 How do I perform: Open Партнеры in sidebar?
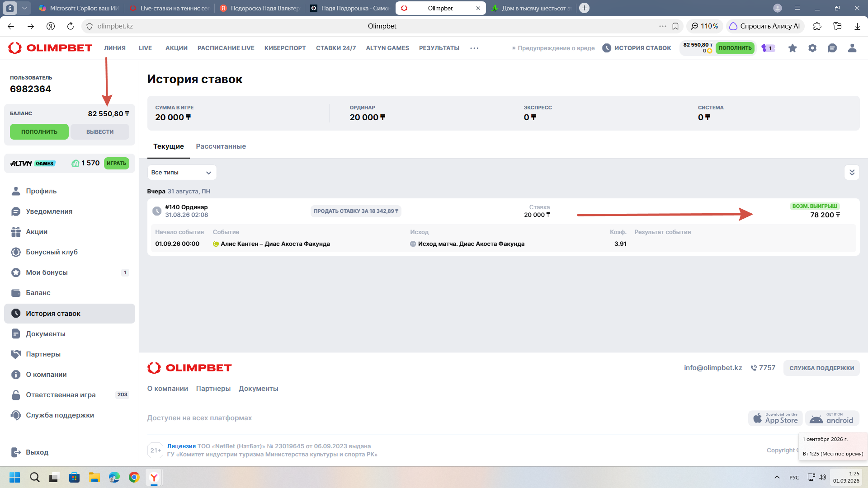70,354
